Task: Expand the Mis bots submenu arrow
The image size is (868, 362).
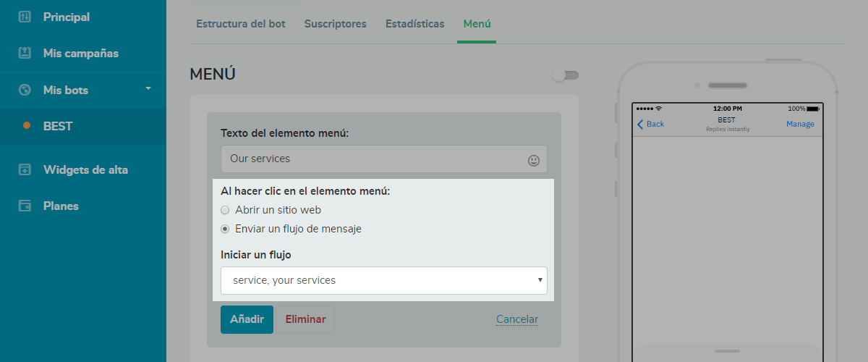Action: coord(148,89)
